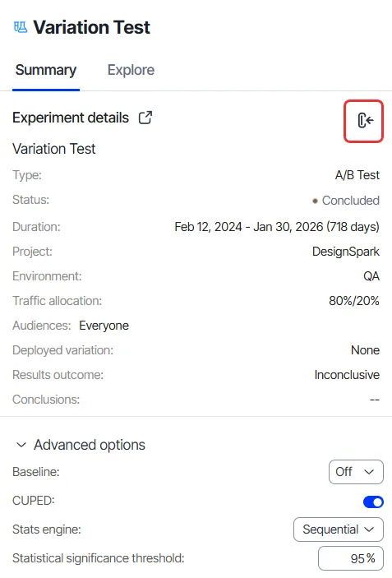Click the DesignSpark project value

click(x=346, y=252)
